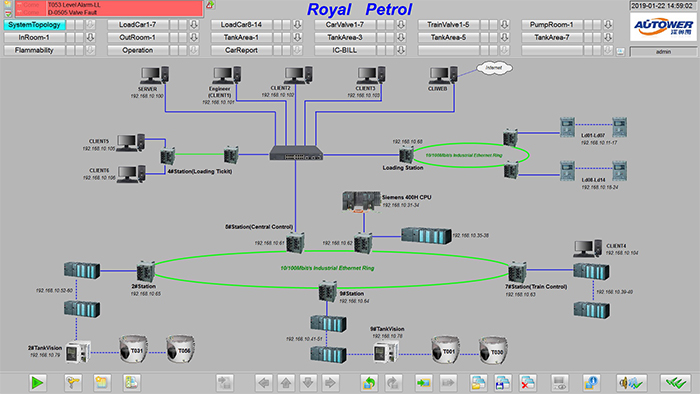700x394 pixels.
Task: Expand the InRoom-1 down arrow
Action: (90, 37)
